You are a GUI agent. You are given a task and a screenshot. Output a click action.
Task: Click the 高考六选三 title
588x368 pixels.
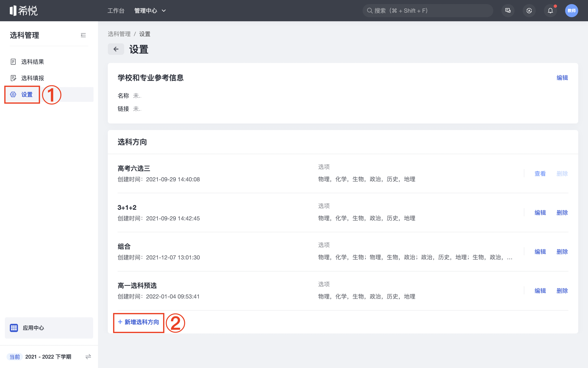[x=134, y=168]
